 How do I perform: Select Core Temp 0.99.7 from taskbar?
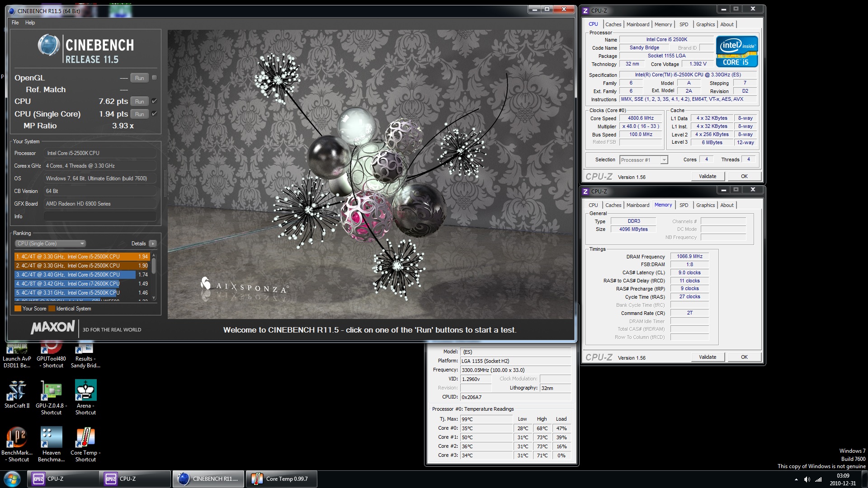click(281, 479)
